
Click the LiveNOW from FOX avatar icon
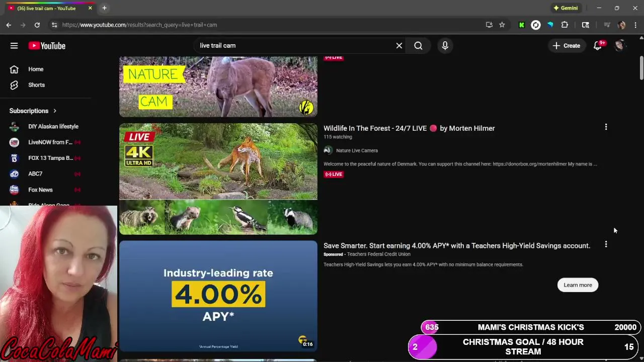click(14, 142)
